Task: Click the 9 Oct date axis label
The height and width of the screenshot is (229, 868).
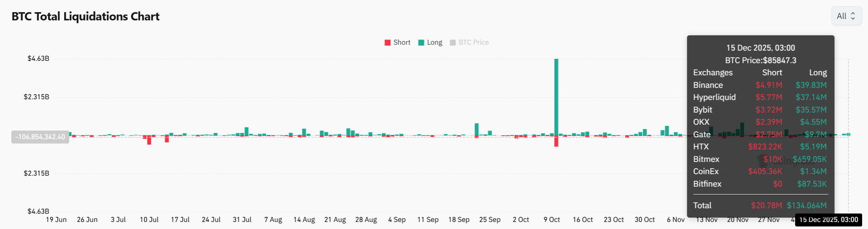Action: tap(552, 220)
